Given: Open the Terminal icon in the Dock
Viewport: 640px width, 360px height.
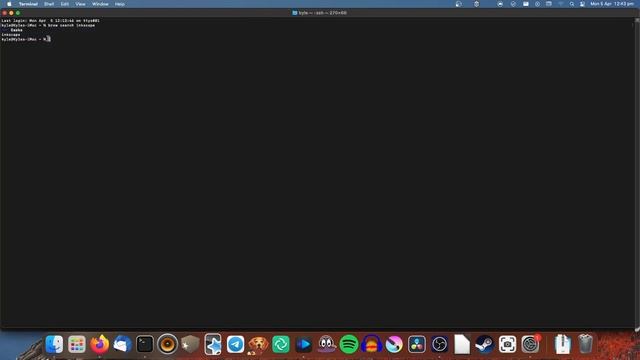Looking at the screenshot, I should [145, 344].
